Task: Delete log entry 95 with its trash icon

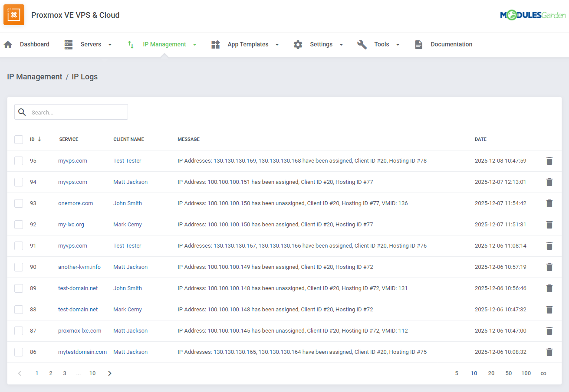Action: 549,161
